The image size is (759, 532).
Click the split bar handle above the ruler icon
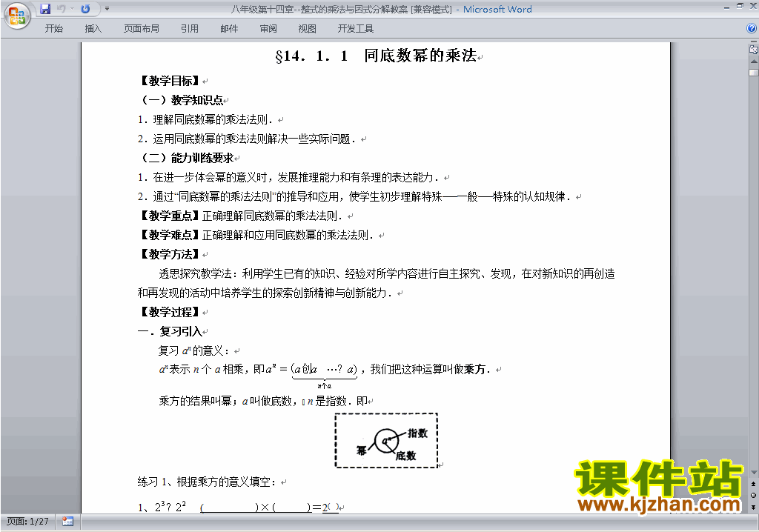(x=754, y=42)
